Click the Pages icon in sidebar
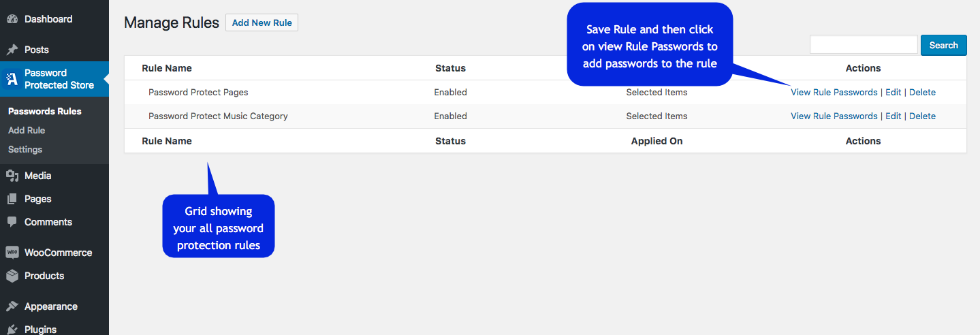The height and width of the screenshot is (335, 980). (x=12, y=199)
